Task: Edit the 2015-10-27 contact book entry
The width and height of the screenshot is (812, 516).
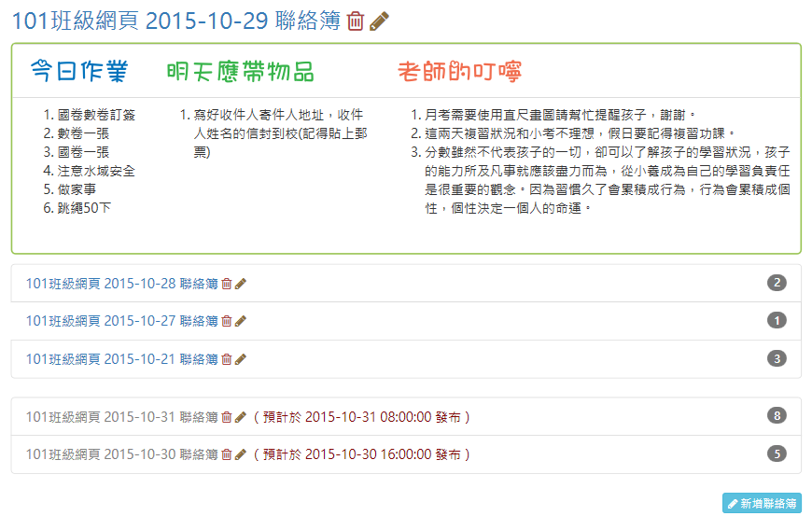Action: 241,321
